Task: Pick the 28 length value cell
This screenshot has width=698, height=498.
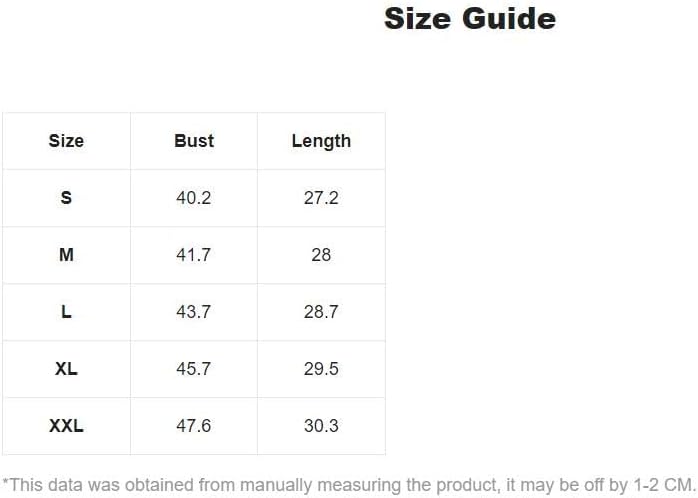Action: 321,255
